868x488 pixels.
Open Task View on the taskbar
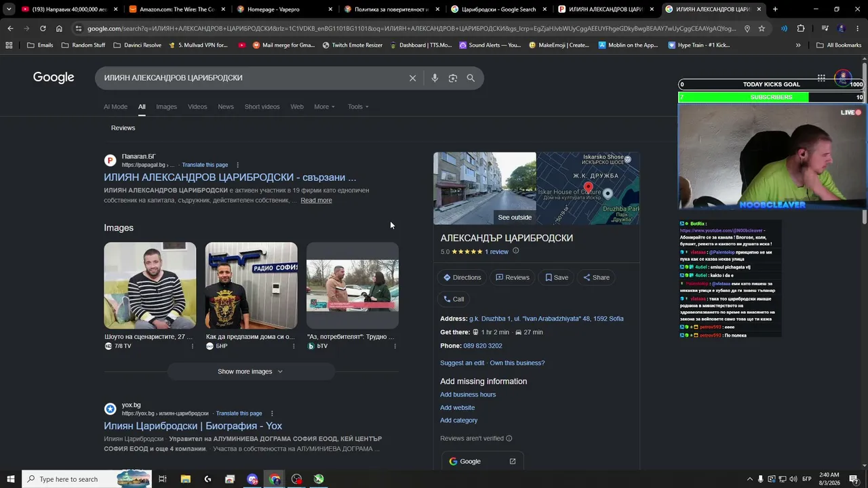(163, 479)
